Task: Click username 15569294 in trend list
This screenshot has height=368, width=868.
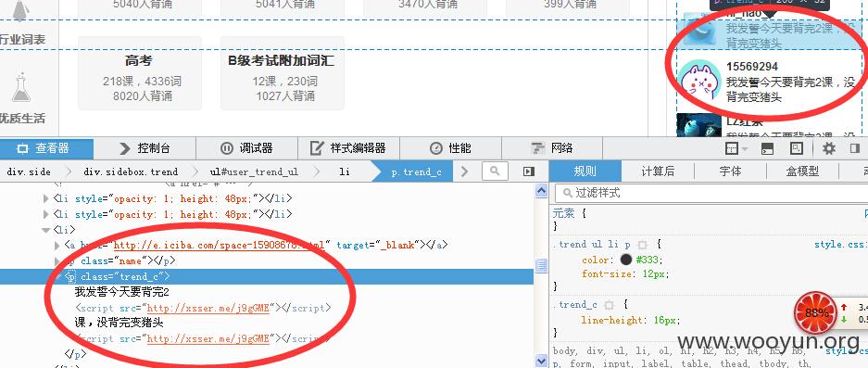Action: coord(752,67)
